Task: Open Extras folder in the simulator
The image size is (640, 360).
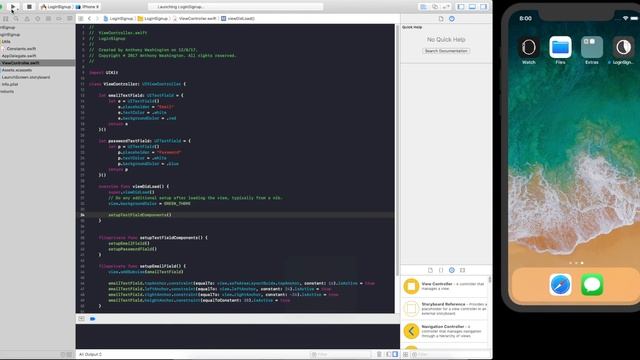Action: point(592,51)
